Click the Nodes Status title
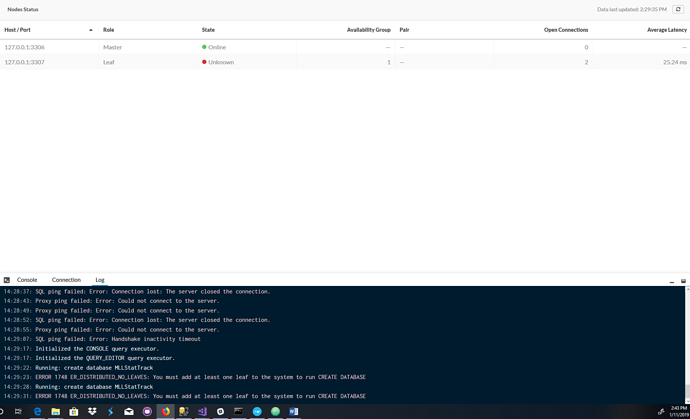The width and height of the screenshot is (690, 419). (x=23, y=9)
